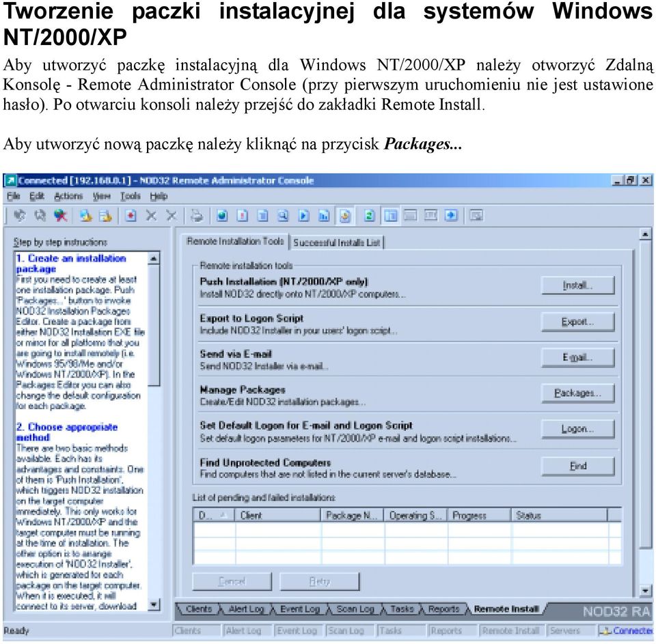Click the main pane scroll down arrow
This screenshot has width=656, height=644.
[x=645, y=591]
